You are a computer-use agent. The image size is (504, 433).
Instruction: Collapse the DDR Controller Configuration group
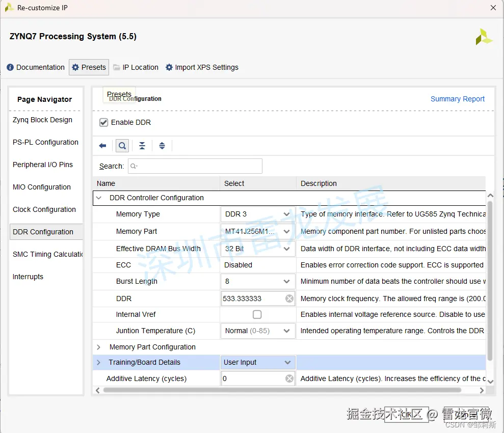(x=99, y=198)
